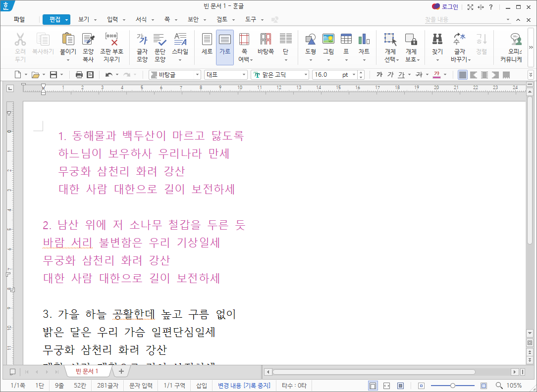Click the zoom slider handle
Image resolution: width=537 pixels, height=392 pixels.
(x=453, y=386)
